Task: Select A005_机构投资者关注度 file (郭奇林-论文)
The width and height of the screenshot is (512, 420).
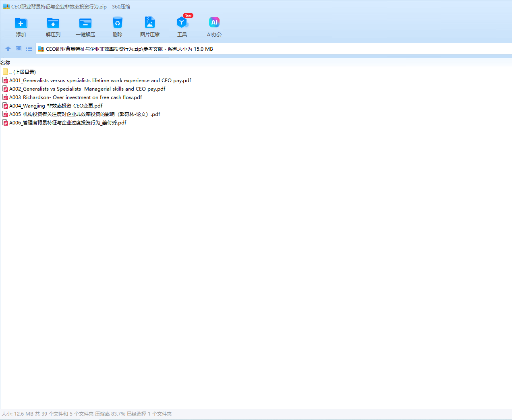Action: click(x=81, y=114)
